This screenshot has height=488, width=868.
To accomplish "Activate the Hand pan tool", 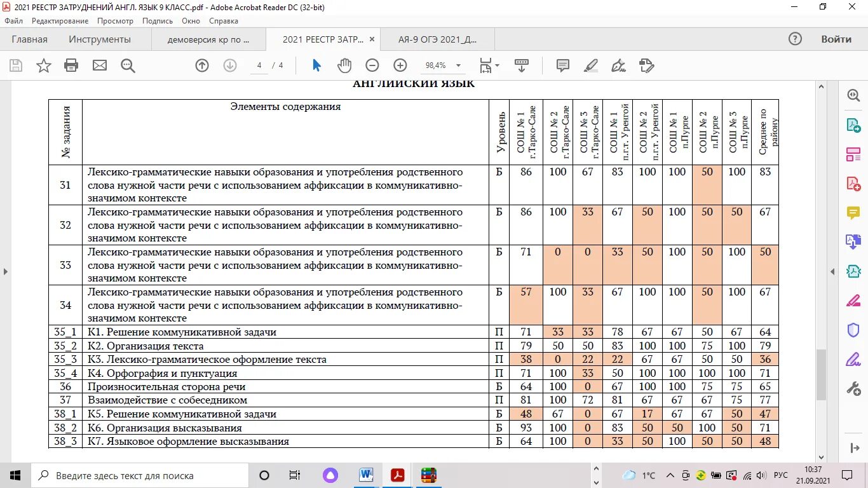I will pos(344,65).
